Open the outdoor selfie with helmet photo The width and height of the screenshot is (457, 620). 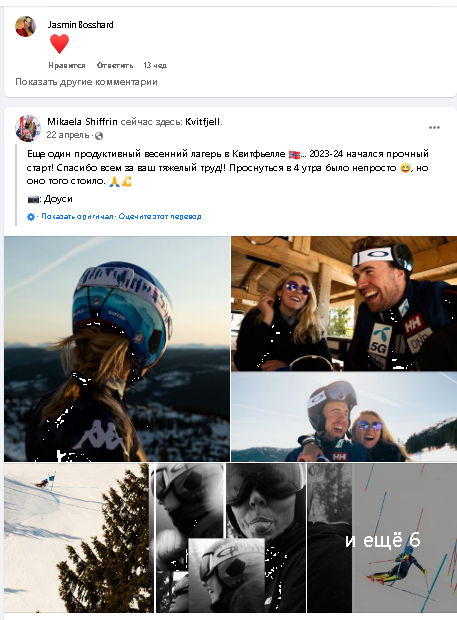coord(344,417)
